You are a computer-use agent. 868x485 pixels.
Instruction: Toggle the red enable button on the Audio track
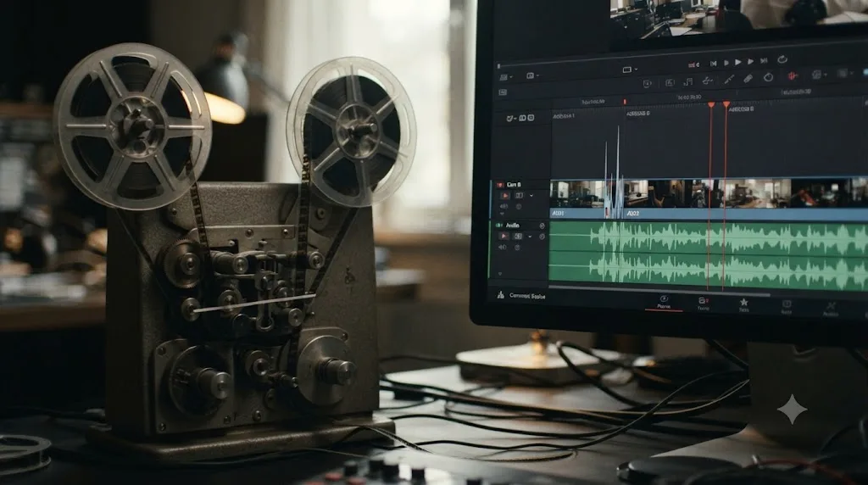[x=504, y=237]
